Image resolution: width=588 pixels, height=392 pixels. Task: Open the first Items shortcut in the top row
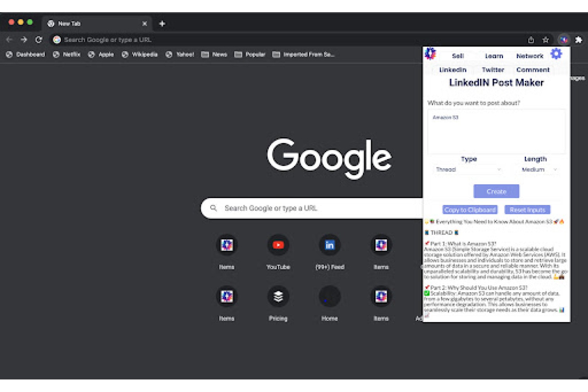[227, 245]
